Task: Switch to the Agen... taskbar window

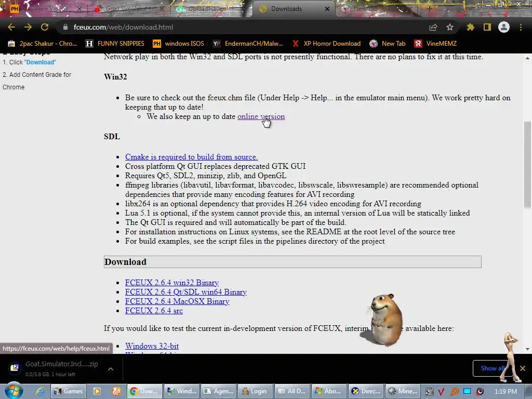Action: coord(219,391)
